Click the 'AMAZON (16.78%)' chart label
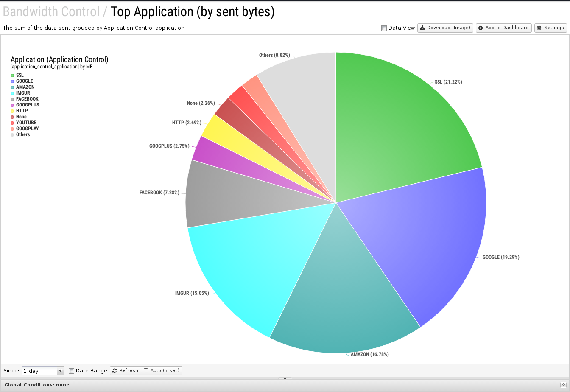The width and height of the screenshot is (570, 392). point(370,354)
